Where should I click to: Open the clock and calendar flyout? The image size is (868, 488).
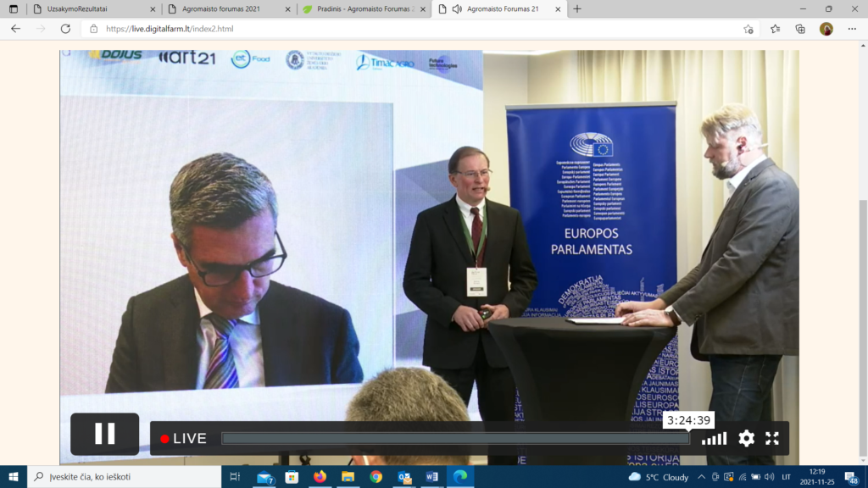(x=817, y=476)
